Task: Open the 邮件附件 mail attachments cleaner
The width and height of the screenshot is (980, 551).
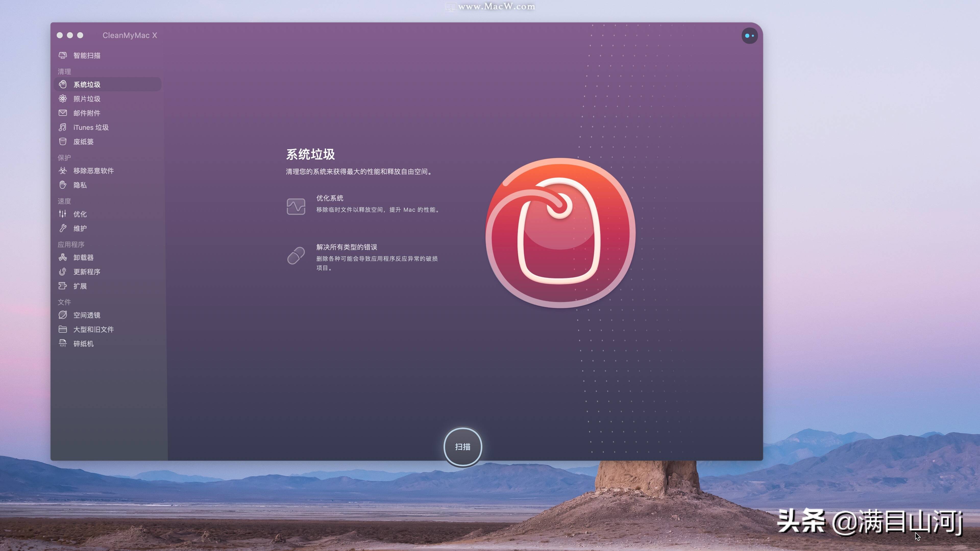Action: click(x=86, y=113)
